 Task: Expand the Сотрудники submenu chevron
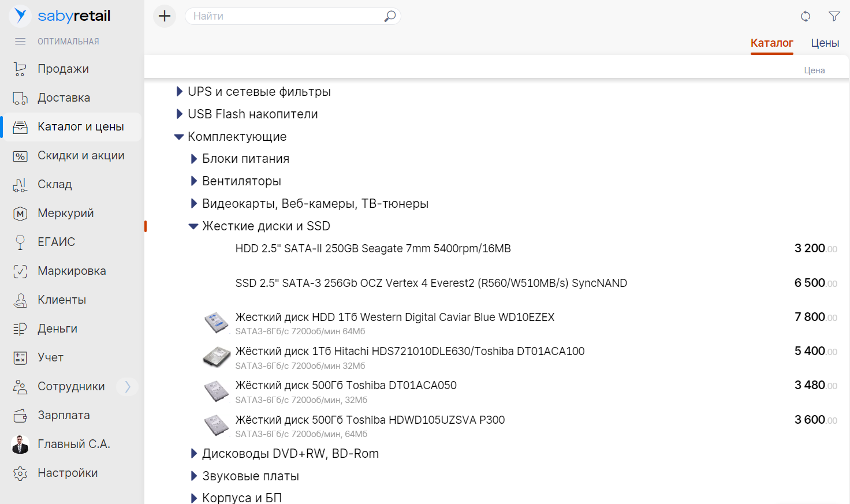point(128,386)
